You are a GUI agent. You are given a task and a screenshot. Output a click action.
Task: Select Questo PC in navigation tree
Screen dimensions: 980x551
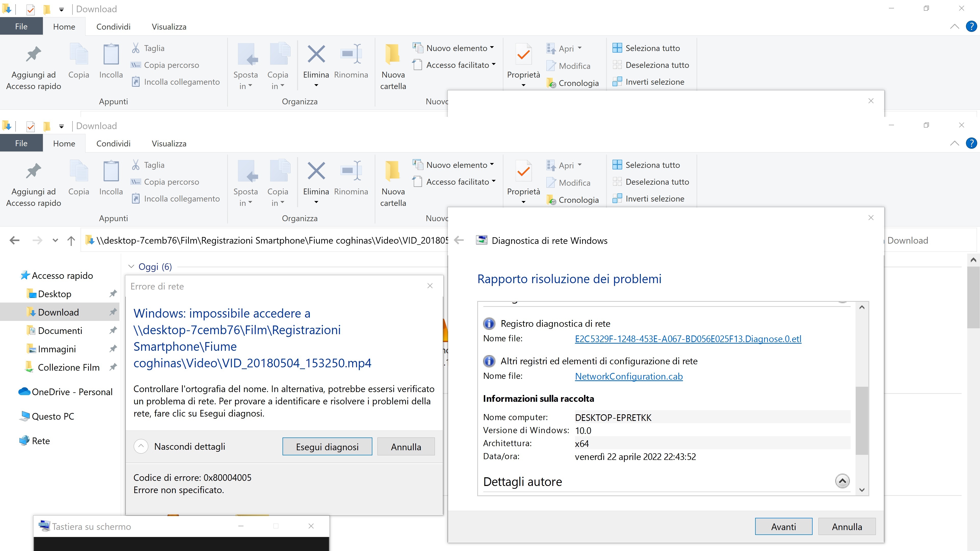coord(46,416)
